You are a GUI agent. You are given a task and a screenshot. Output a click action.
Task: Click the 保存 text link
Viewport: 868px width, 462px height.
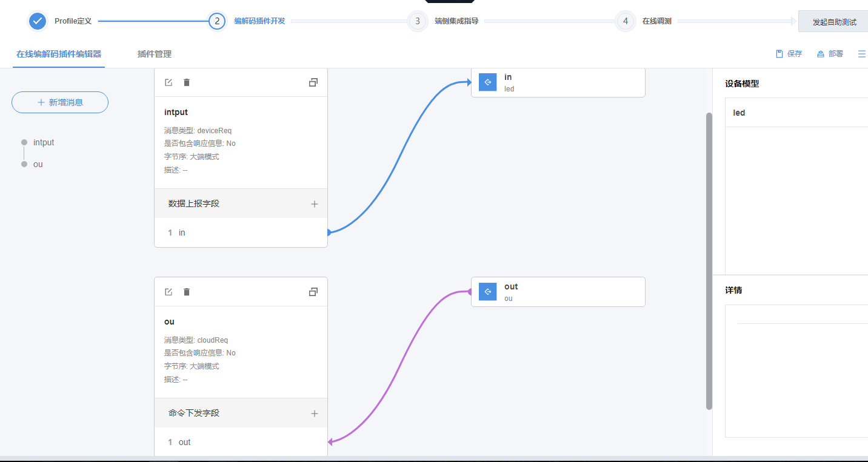[795, 54]
